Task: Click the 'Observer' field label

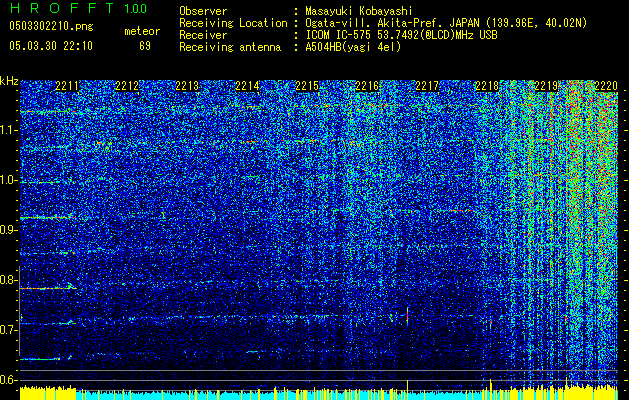Action: 203,11
